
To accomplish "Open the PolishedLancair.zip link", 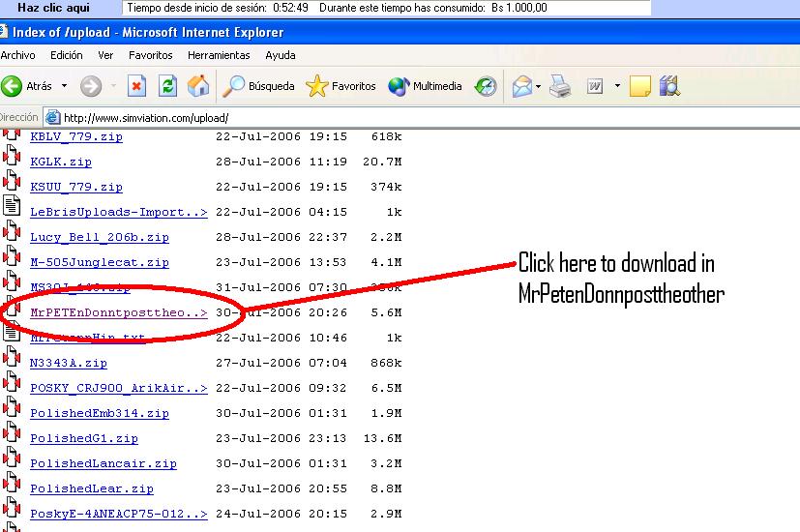I will coord(103,463).
